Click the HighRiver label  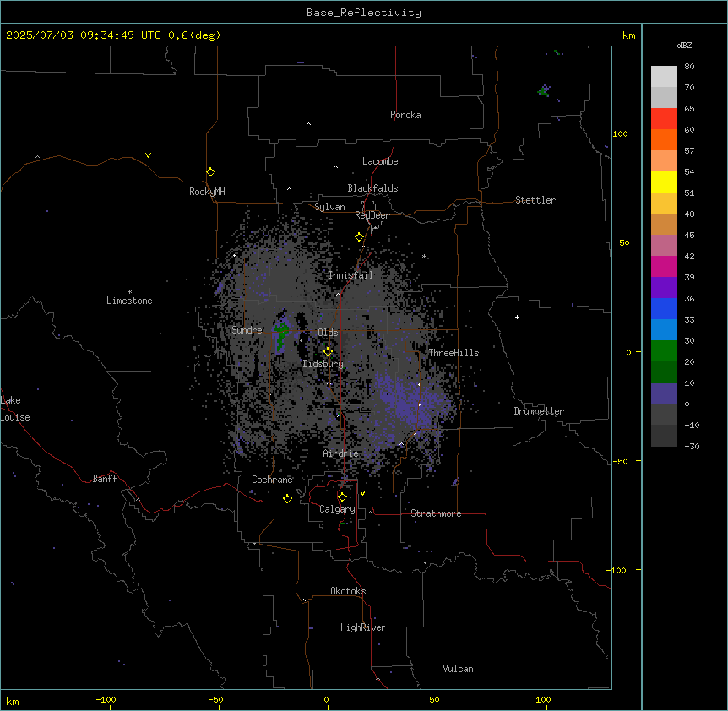(363, 627)
